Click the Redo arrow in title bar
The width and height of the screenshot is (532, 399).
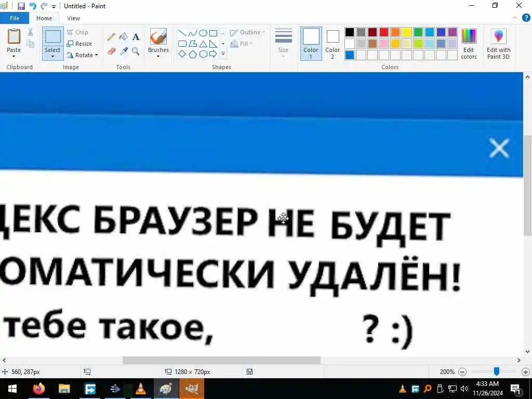(x=44, y=6)
